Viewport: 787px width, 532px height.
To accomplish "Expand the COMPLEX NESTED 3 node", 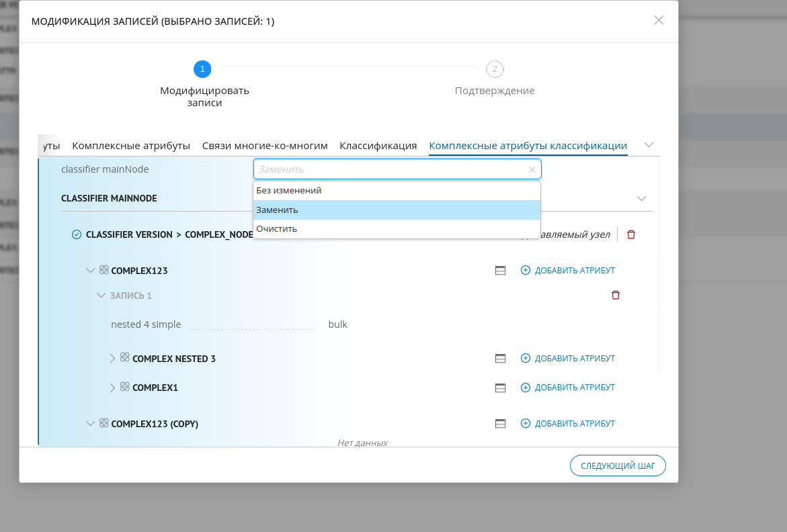I will [113, 358].
